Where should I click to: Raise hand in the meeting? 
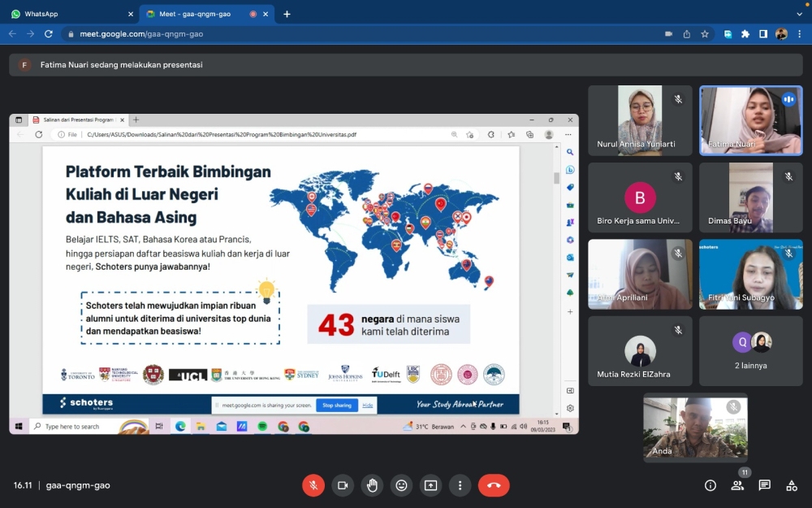click(372, 486)
